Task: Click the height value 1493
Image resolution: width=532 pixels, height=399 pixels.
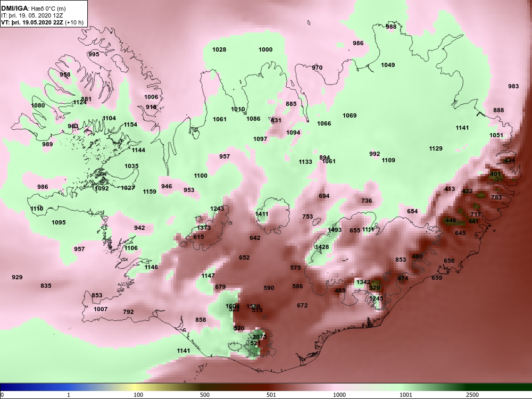Action: (335, 230)
